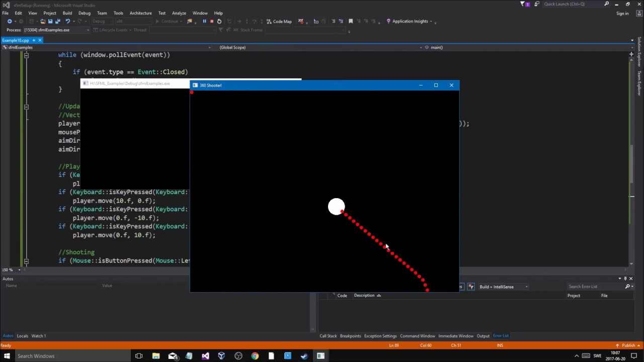
Task: Click the Application Insights lightbulb icon
Action: coord(388,21)
